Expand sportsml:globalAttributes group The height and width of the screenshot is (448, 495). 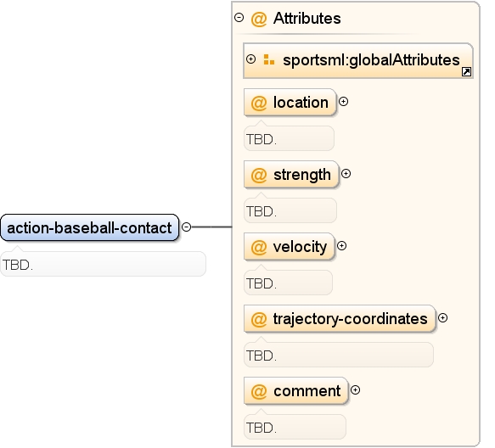pyautogui.click(x=251, y=59)
